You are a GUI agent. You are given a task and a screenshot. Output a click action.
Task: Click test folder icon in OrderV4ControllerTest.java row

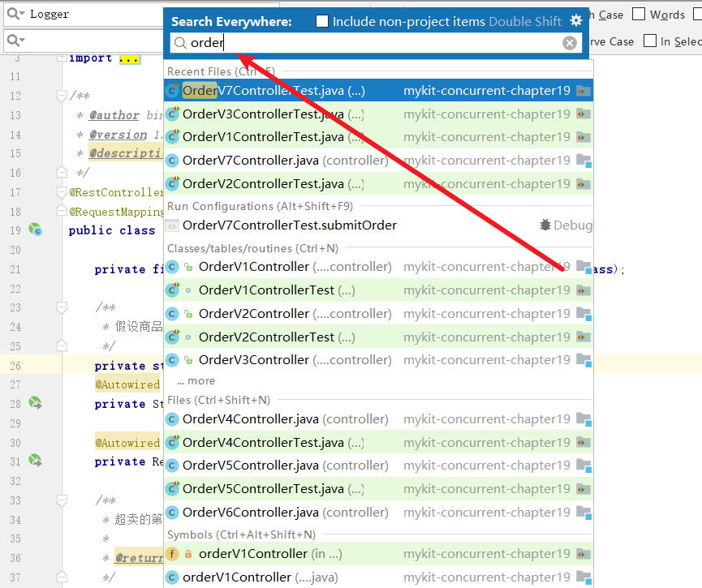coord(583,443)
